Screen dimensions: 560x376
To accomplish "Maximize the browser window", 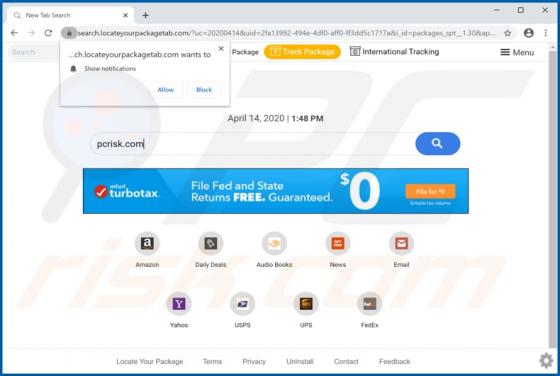I will [x=521, y=10].
